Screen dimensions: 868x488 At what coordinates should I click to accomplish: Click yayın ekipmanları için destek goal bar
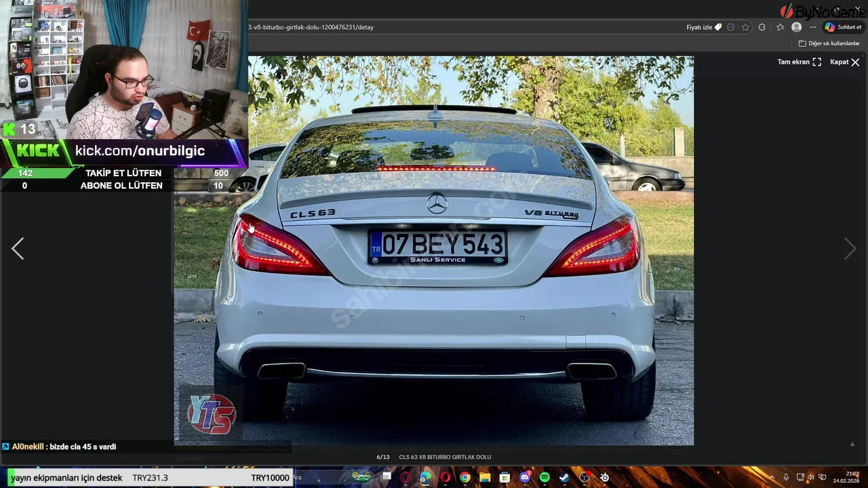150,478
